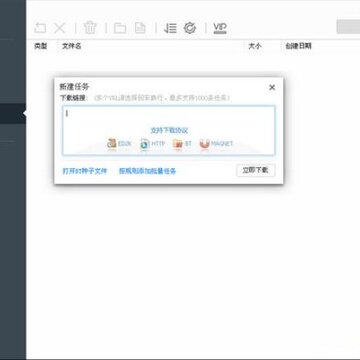Viewport: 360px width, 360px height.
Task: Click the X cancel icon in toolbar
Action: (60, 28)
